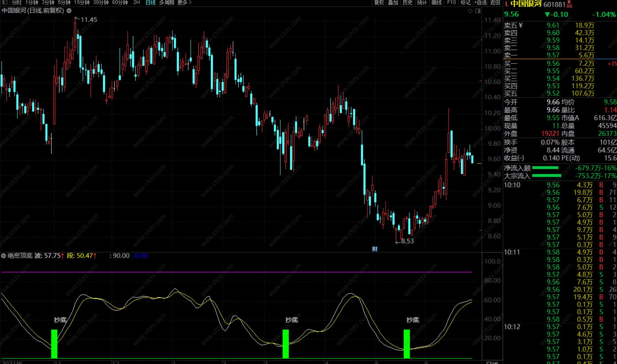Click the 财 financial event marker
The width and height of the screenshot is (617, 364).
click(375, 249)
